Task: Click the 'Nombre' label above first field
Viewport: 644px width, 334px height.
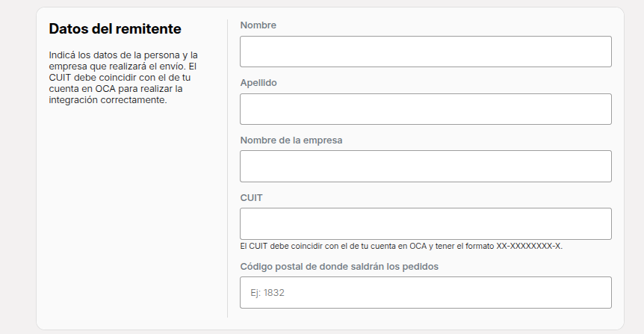Action: click(x=258, y=25)
